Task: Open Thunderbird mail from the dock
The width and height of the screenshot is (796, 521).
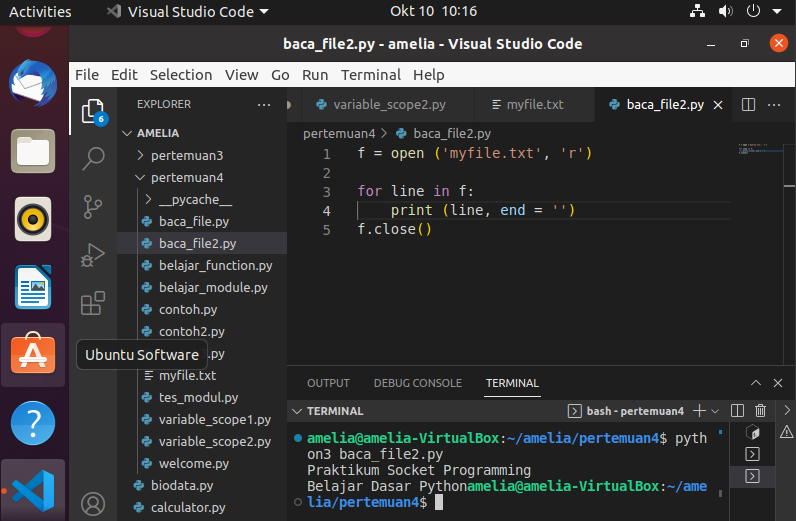Action: coord(33,83)
